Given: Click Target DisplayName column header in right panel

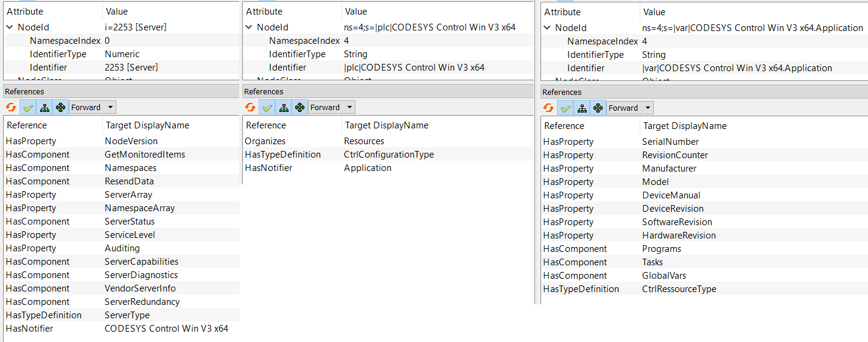Looking at the screenshot, I should [x=685, y=126].
